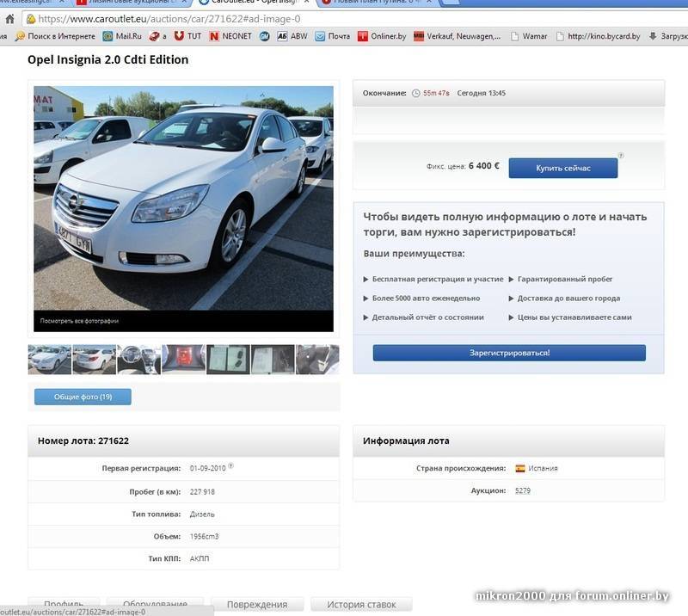The height and width of the screenshot is (616, 688).
Task: Open the 'Оборудование' tab
Action: click(x=156, y=604)
